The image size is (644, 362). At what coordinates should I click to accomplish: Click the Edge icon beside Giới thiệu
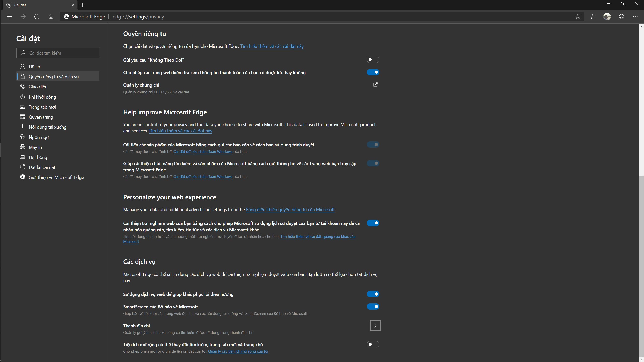[x=23, y=177]
